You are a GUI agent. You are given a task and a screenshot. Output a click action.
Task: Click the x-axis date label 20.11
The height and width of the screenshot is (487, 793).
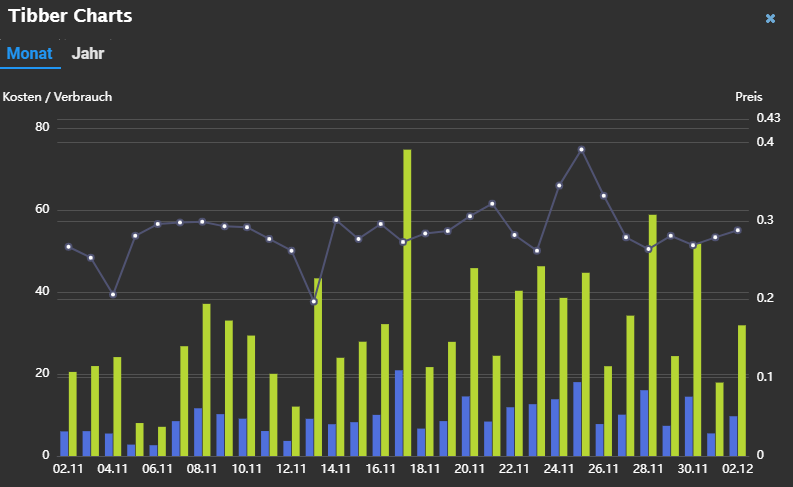pos(470,469)
